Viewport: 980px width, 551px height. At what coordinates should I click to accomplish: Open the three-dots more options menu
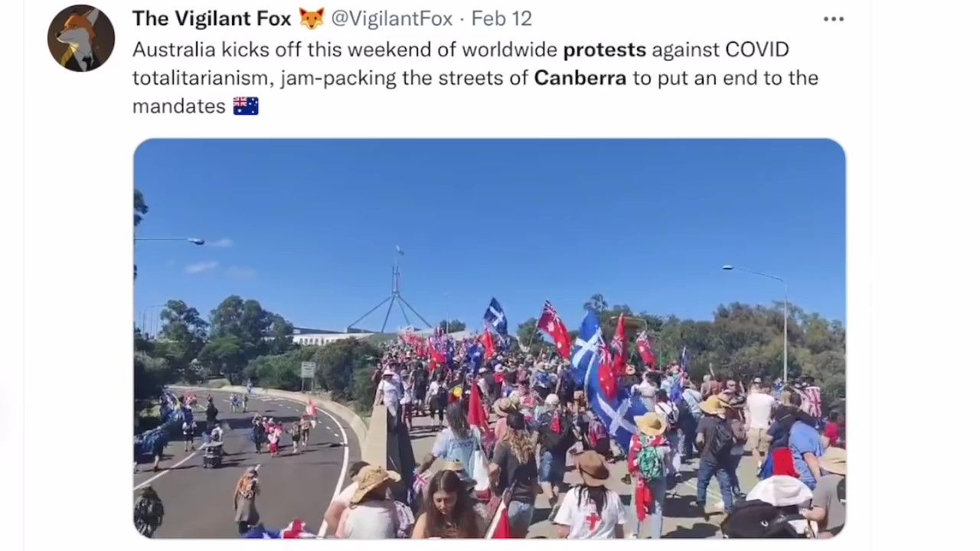(x=834, y=19)
